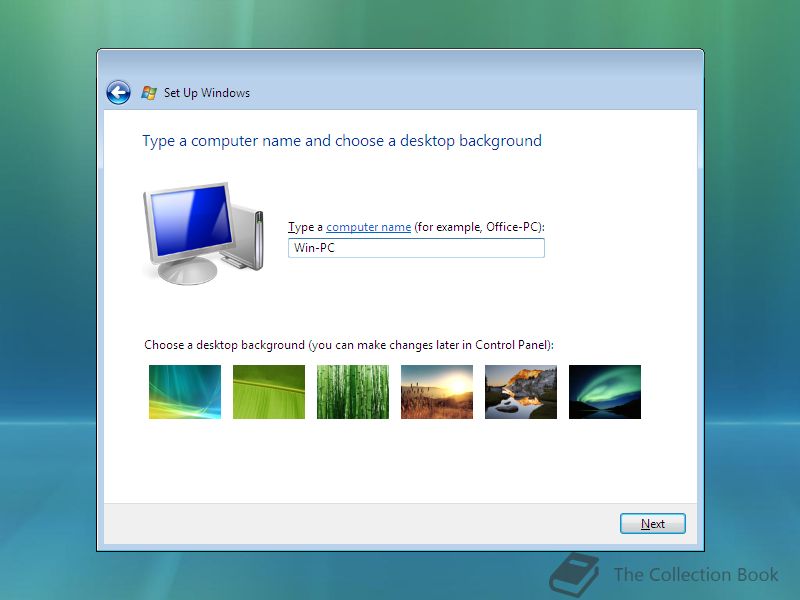This screenshot has height=600, width=800.
Task: Click heading 'Type a computer name and choose a desktop background'
Action: 342,141
